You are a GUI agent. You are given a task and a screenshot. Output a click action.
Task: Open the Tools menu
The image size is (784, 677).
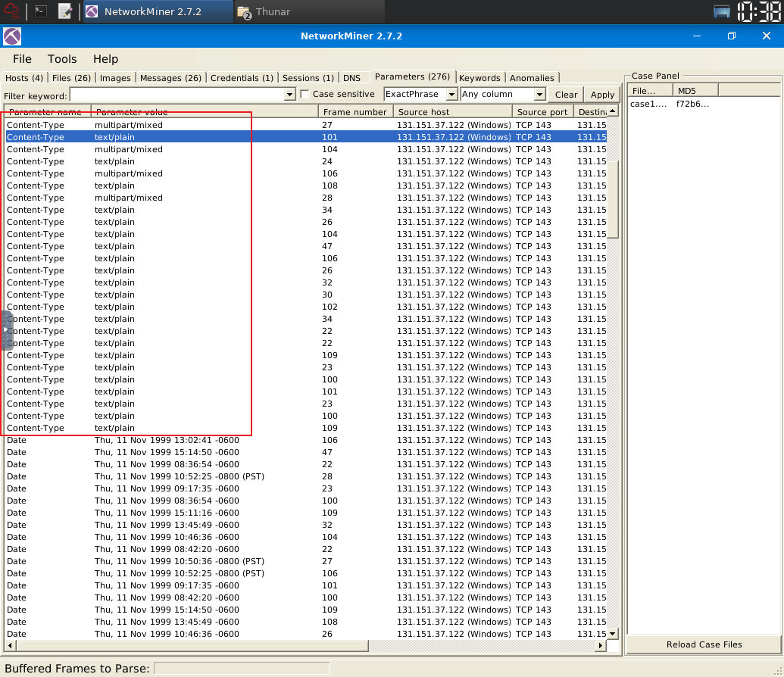point(62,59)
